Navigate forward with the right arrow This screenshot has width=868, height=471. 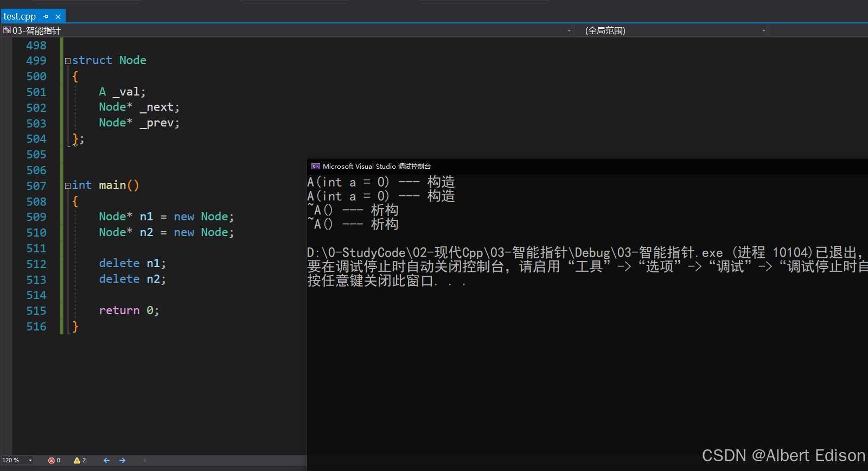tap(123, 460)
